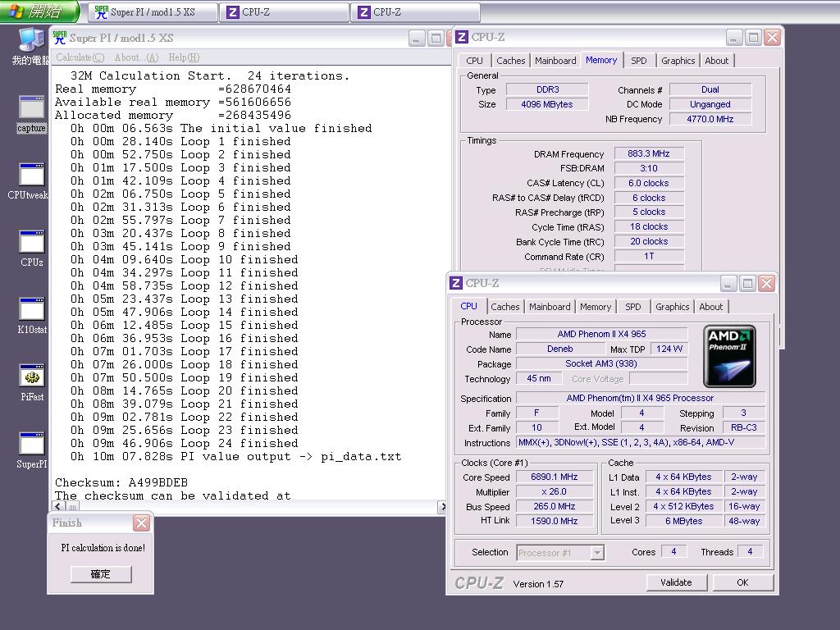Open the Mainboard tab in lower CPU-Z window
The height and width of the screenshot is (630, 840).
(x=550, y=307)
